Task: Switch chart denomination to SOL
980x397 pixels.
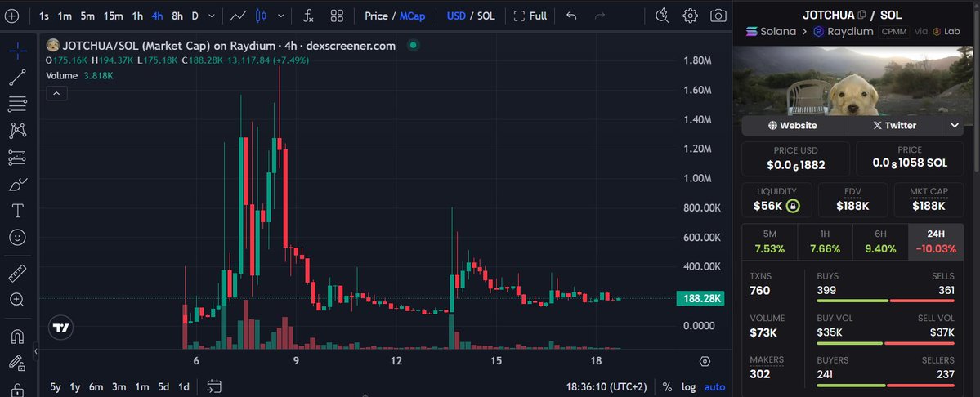Action: 486,16
